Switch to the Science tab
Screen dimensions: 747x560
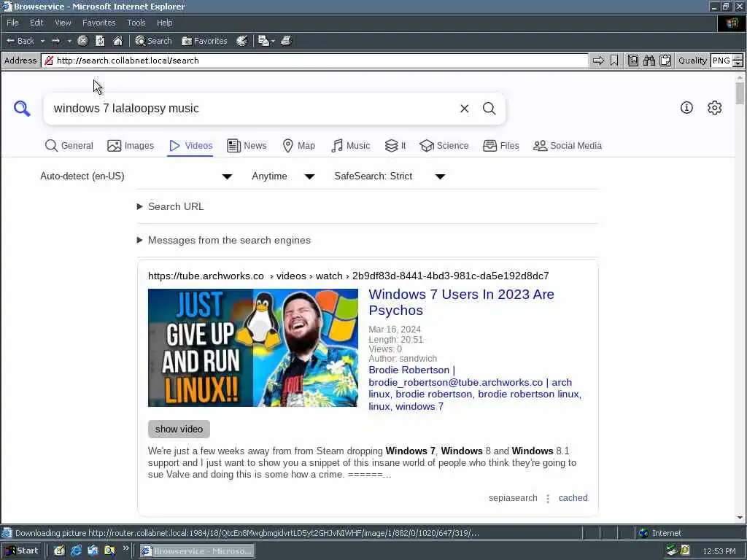(444, 146)
